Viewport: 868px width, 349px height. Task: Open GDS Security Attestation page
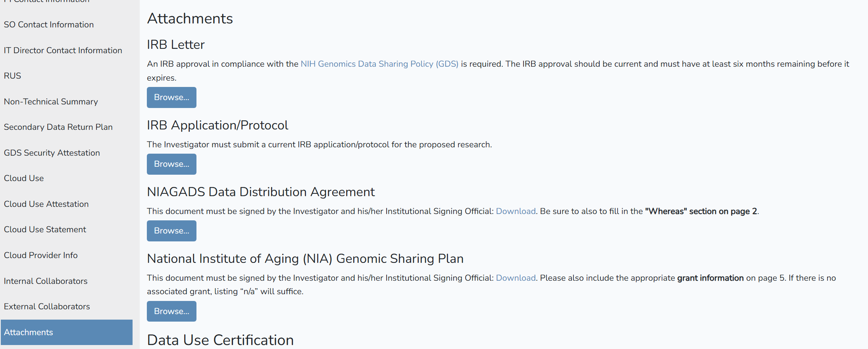click(52, 153)
